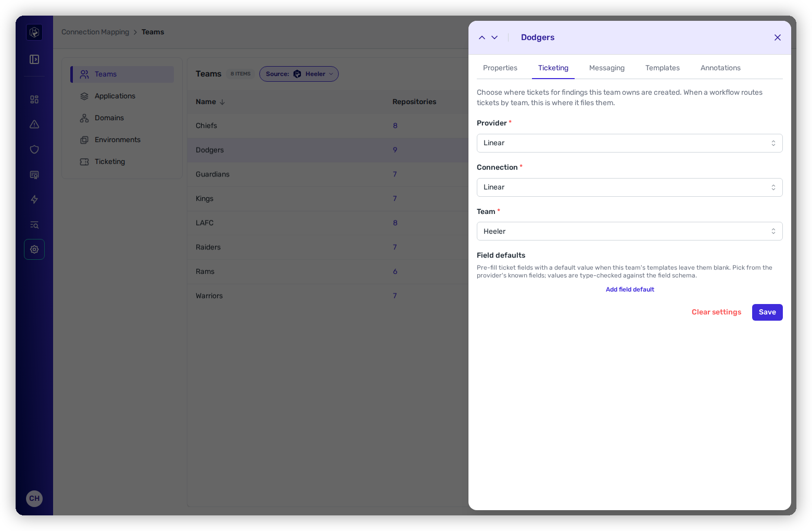Select the Guardians team row
The image size is (812, 531).
328,174
